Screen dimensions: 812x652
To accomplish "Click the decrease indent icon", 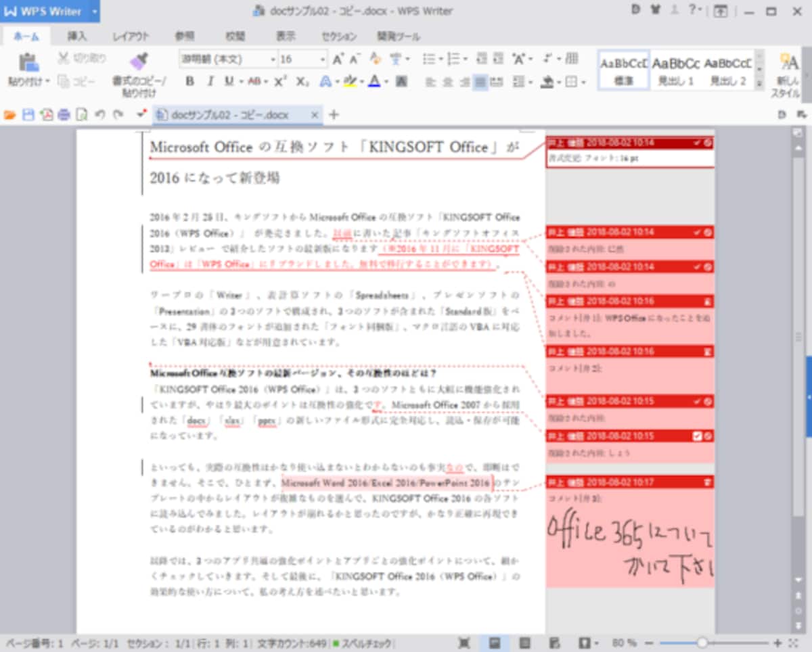I will click(x=482, y=59).
